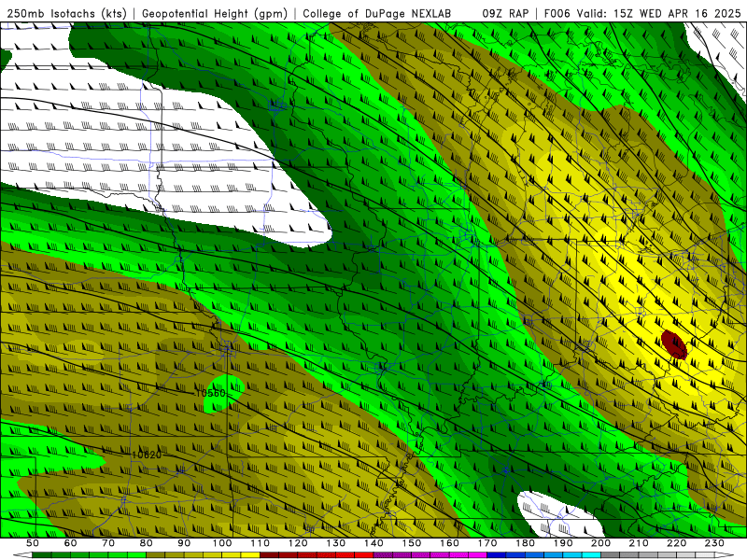The width and height of the screenshot is (747, 560).
Task: Click the 160 value on the color scale
Action: 449,543
